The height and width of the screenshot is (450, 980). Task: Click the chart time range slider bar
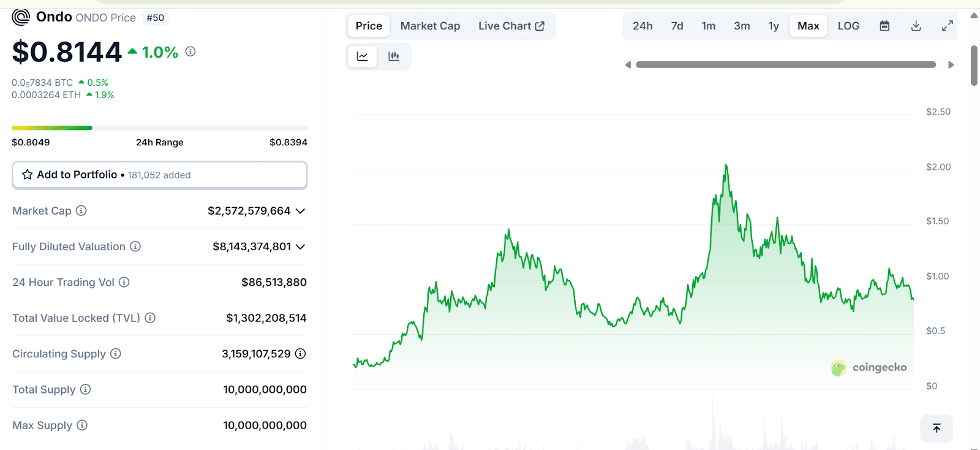click(786, 64)
